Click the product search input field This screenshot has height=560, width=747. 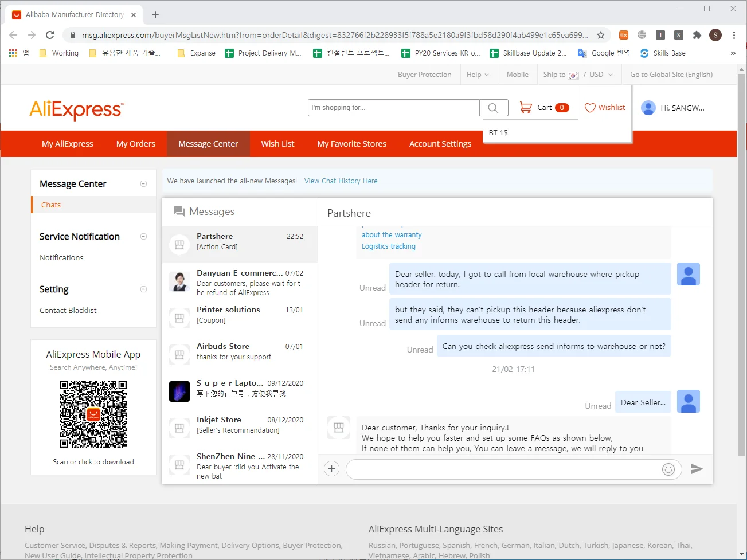tap(394, 108)
